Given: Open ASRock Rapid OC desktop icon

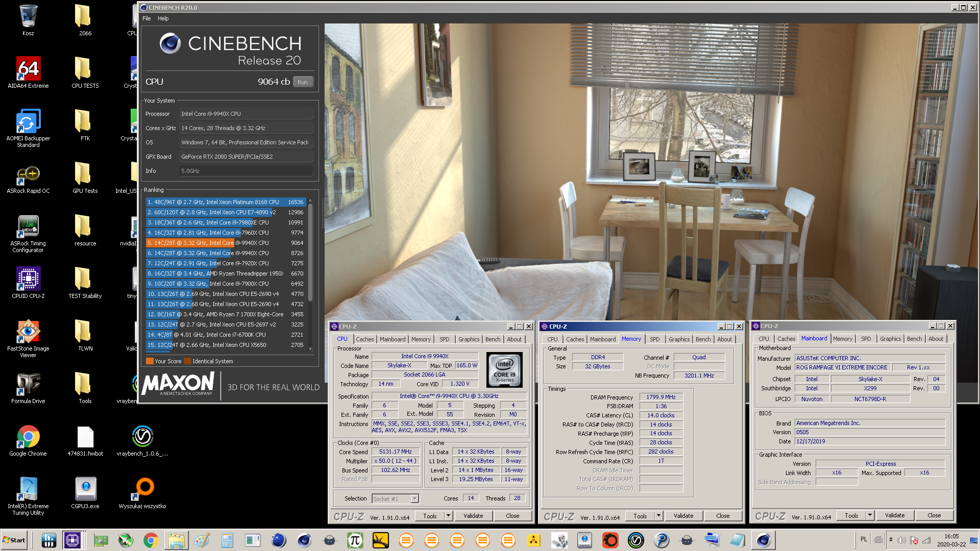Looking at the screenshot, I should [x=28, y=180].
